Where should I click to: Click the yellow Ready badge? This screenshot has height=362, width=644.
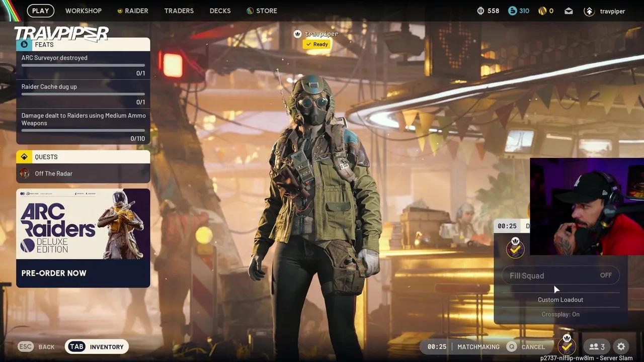(317, 44)
